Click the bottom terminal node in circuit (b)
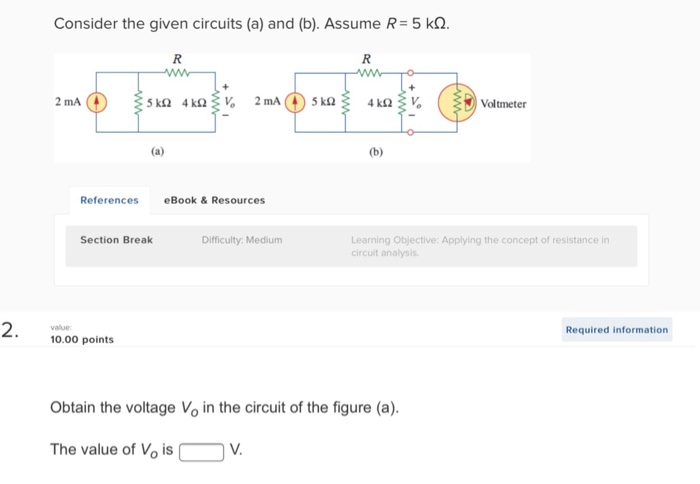Screen dimensions: 700x484 click(x=410, y=132)
